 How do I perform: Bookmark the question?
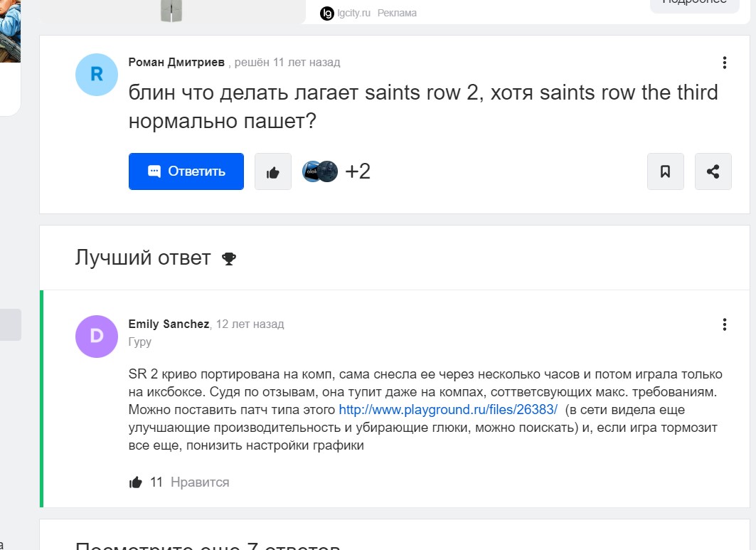point(666,171)
